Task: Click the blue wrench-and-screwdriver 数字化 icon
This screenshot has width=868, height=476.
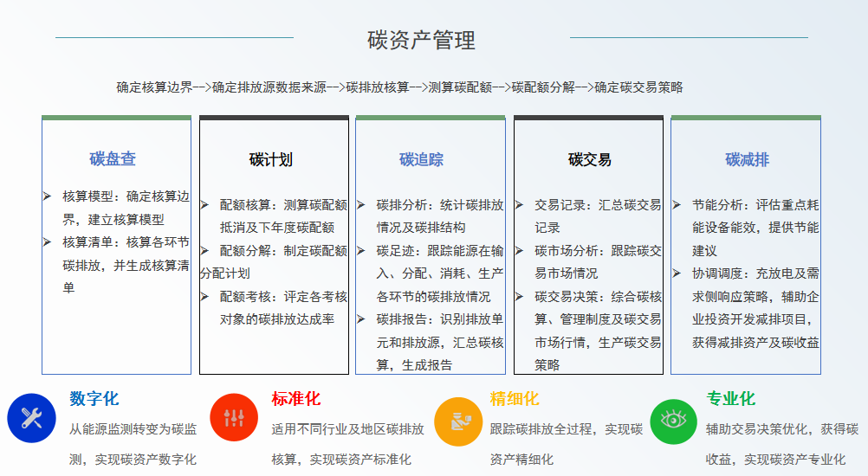Action: (32, 418)
